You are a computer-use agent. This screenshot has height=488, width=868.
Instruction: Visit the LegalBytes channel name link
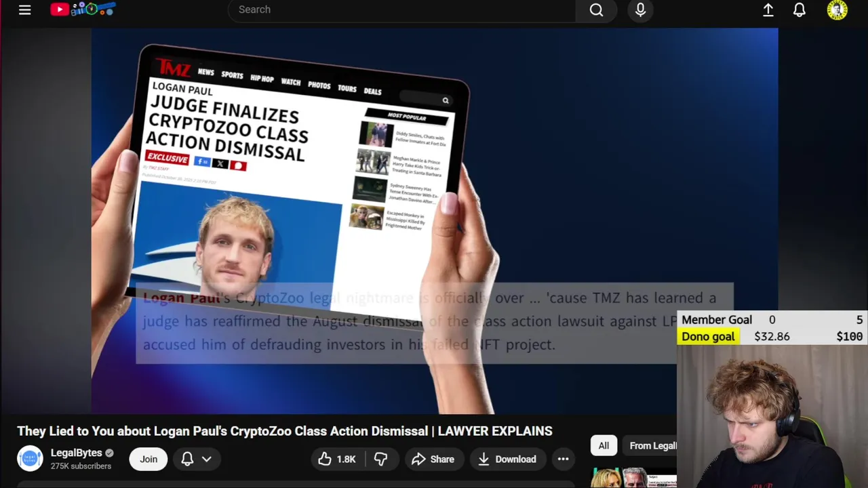(76, 453)
